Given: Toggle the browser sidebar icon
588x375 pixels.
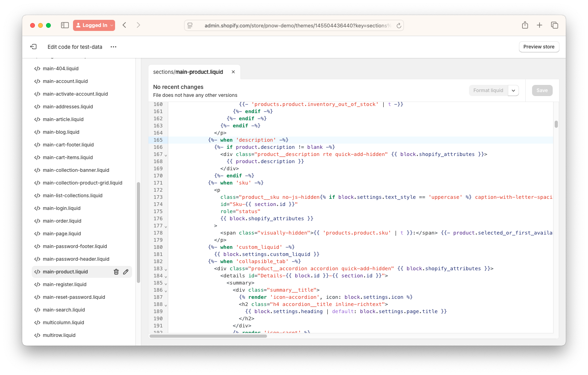Looking at the screenshot, I should point(65,25).
